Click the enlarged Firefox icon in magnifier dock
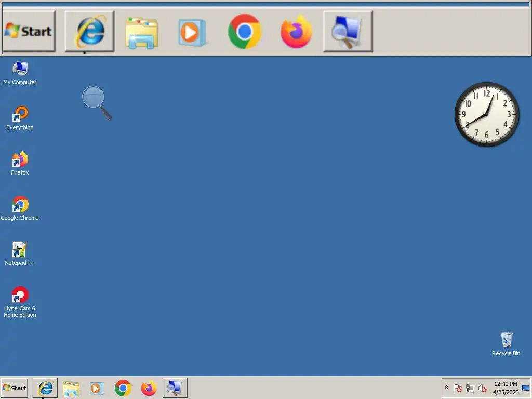532x399 pixels. pyautogui.click(x=296, y=32)
